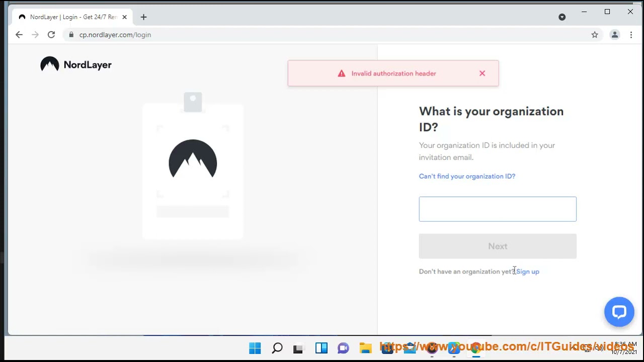
Task: Click the NordLayer logo
Action: [76, 64]
